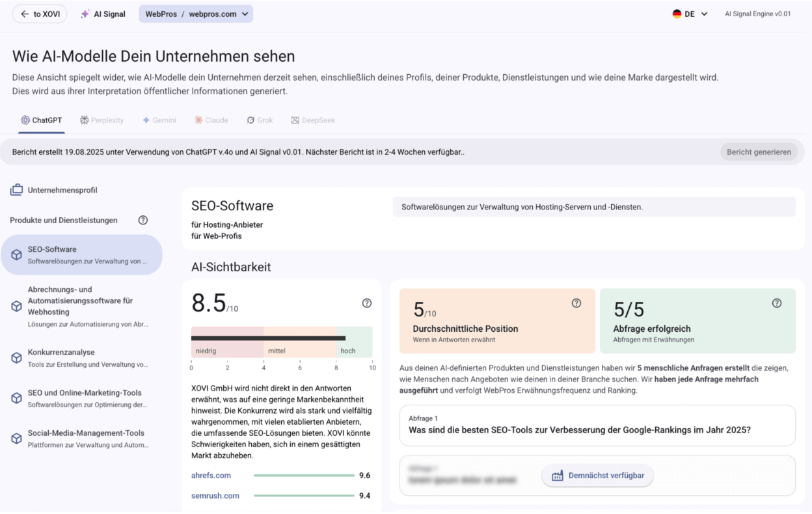Click the cube icon beside Konkurrenzanalyse
This screenshot has height=514, width=812.
click(x=17, y=358)
